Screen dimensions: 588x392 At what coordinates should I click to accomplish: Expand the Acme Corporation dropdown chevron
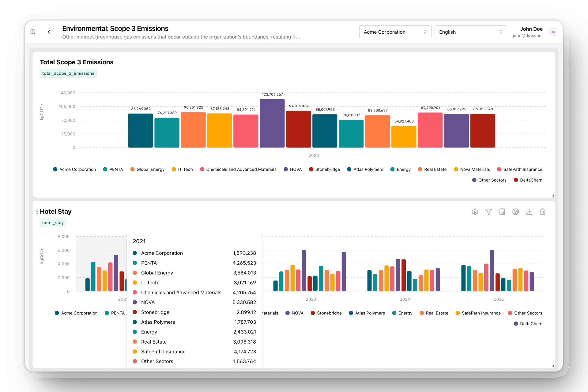[x=425, y=32]
